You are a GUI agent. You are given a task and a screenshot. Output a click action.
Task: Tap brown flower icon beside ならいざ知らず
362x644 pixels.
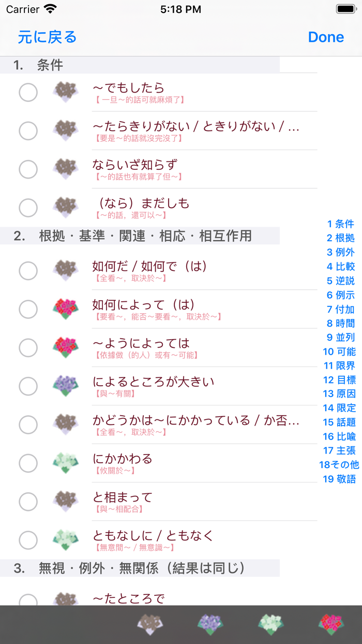click(x=66, y=169)
